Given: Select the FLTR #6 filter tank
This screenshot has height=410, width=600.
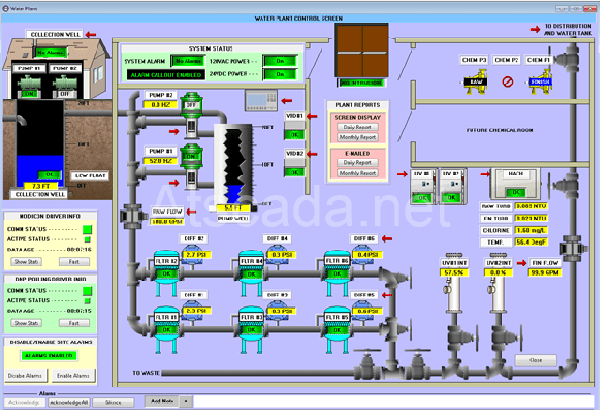Looking at the screenshot, I should click(x=337, y=265).
